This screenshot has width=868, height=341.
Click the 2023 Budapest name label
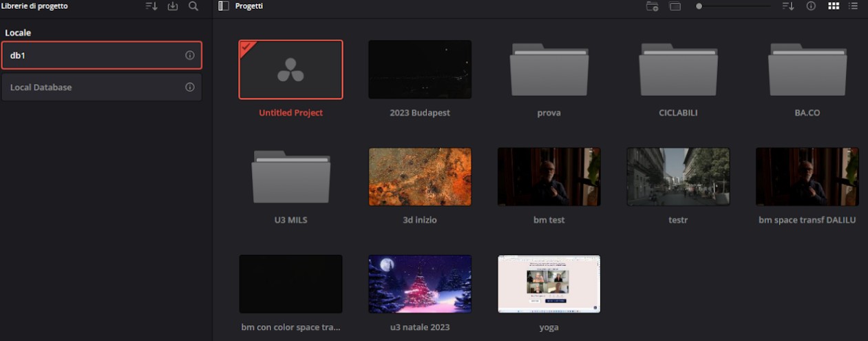pyautogui.click(x=420, y=113)
